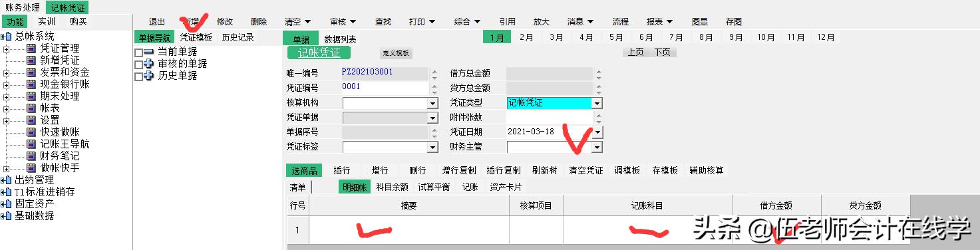Click the 辅助核算 button
Viewport: 980px width, 250px height.
click(x=707, y=170)
